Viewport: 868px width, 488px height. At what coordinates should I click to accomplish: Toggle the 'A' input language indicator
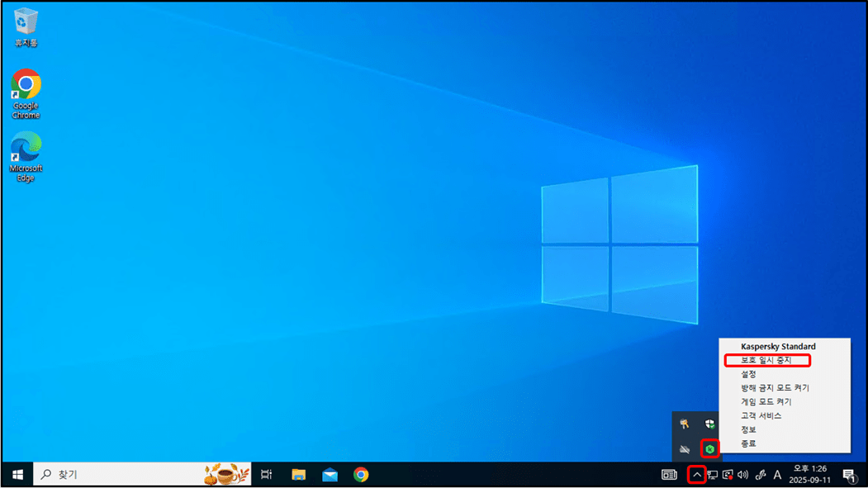pyautogui.click(x=777, y=475)
